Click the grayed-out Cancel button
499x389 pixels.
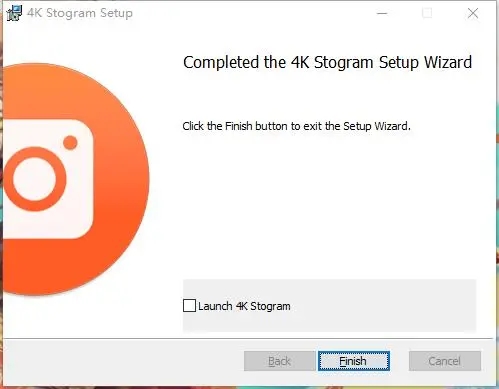445,361
